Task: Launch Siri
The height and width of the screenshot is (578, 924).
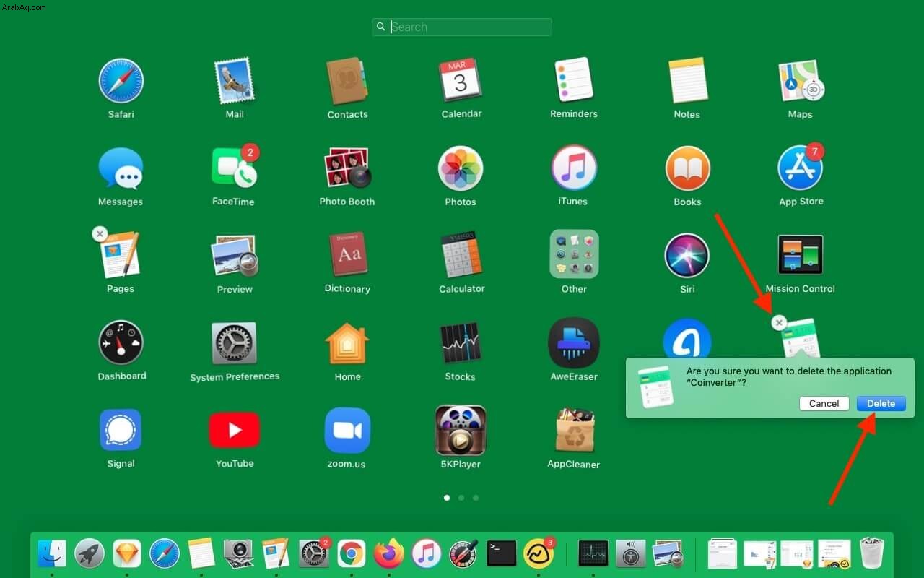Action: click(687, 256)
